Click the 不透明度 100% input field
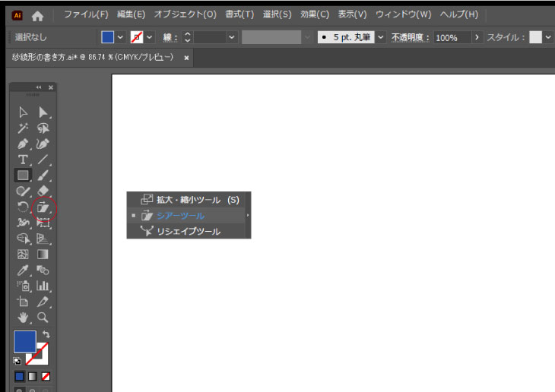The width and height of the screenshot is (555, 392). tap(451, 37)
